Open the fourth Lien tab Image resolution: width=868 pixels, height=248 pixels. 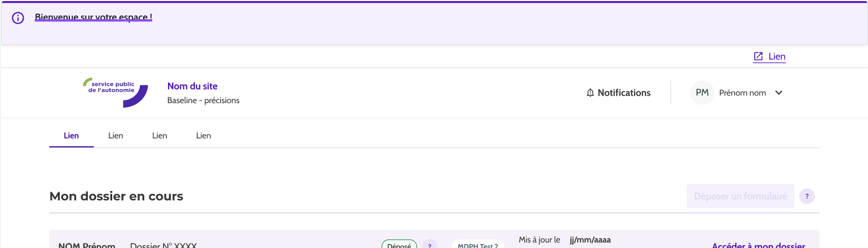pyautogui.click(x=203, y=136)
